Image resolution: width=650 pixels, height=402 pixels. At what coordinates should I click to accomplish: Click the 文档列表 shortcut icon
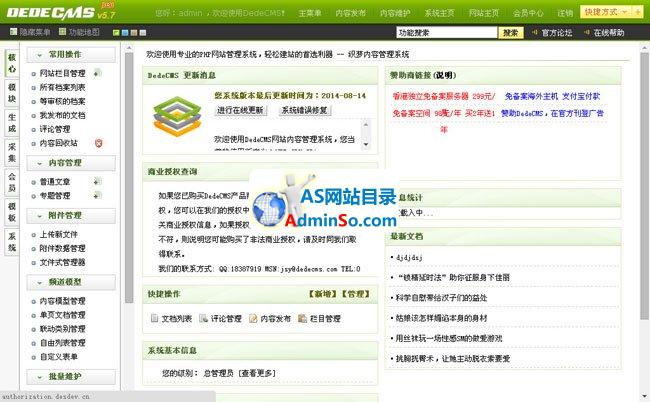pos(155,318)
